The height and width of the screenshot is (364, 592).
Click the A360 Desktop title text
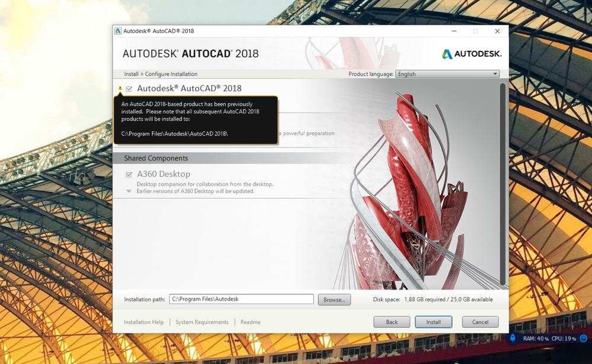click(x=164, y=174)
